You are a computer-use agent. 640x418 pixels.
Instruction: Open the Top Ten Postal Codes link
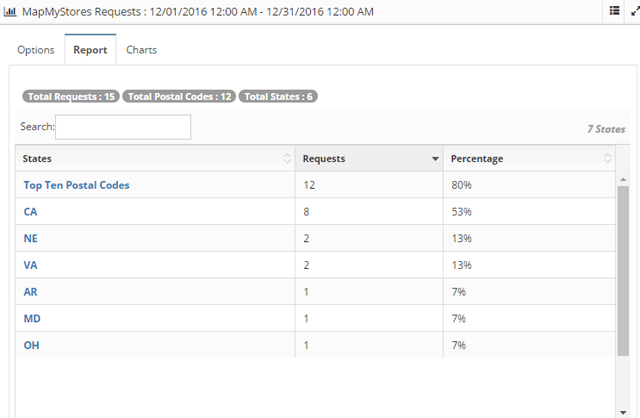coord(76,185)
